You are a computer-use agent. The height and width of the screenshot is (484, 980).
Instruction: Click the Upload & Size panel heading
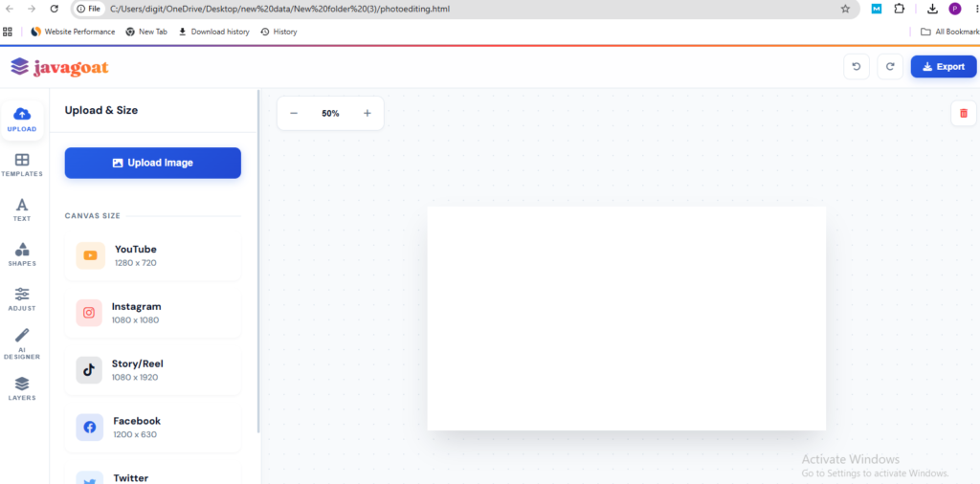point(101,111)
